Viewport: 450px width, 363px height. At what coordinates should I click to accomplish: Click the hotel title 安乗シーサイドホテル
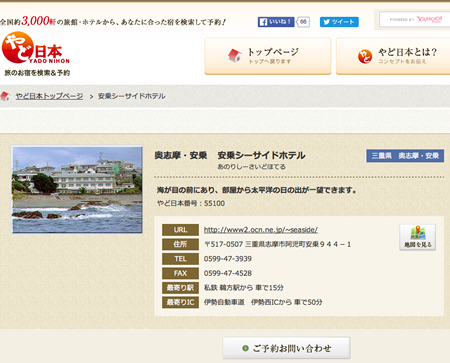point(261,155)
